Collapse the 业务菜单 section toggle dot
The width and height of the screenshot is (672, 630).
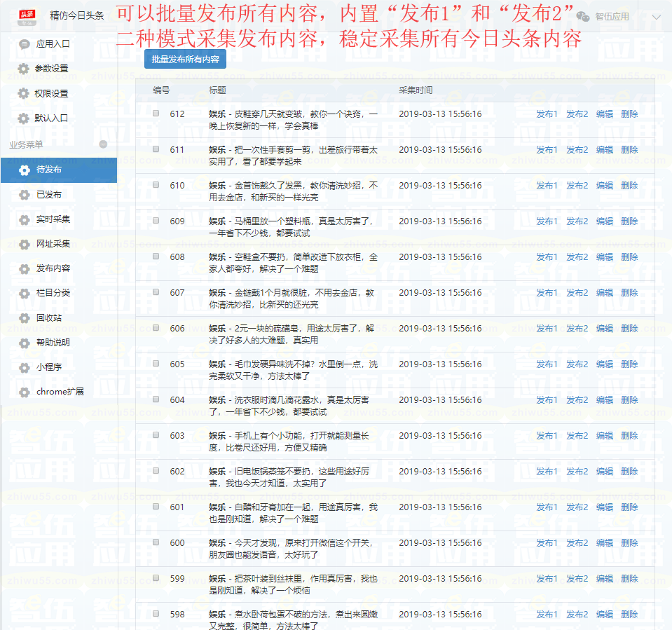[x=103, y=144]
